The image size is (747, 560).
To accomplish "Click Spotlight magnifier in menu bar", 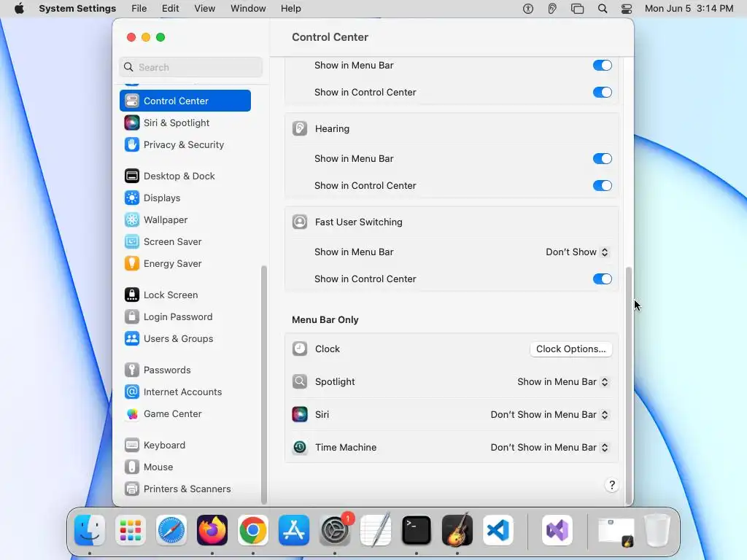I will click(603, 9).
